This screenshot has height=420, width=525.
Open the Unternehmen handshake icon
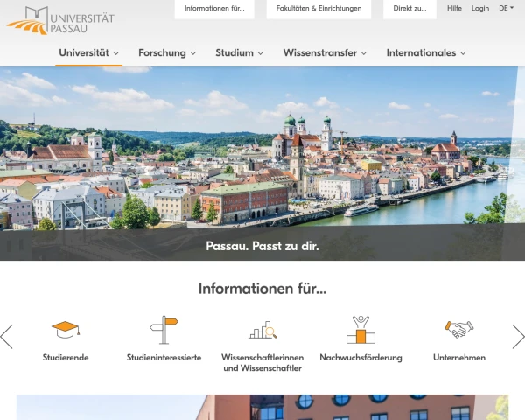click(459, 330)
